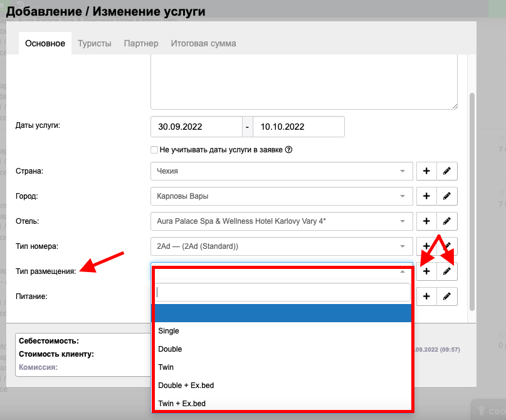Click the dialog vertical scrollbar
This screenshot has height=420, width=506.
[x=472, y=202]
